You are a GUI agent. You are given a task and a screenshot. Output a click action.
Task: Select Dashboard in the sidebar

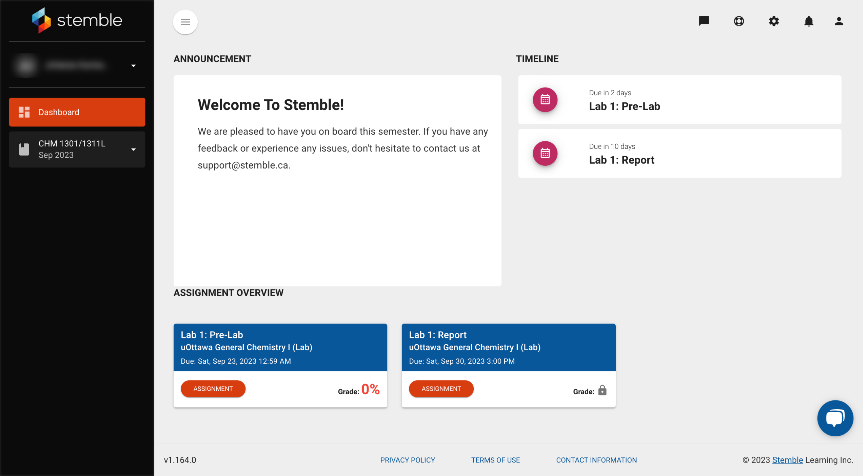(77, 112)
